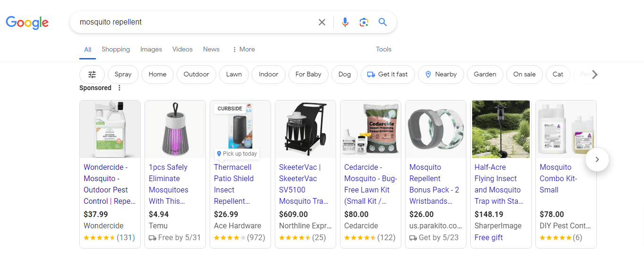644x259 pixels.
Task: Switch to the Shopping tab
Action: (x=116, y=49)
